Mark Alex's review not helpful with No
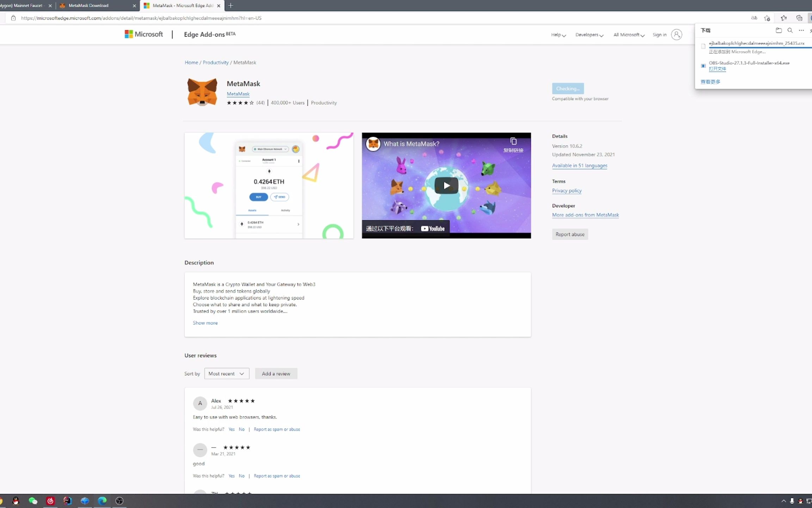Viewport: 812px width, 508px height. pos(241,429)
